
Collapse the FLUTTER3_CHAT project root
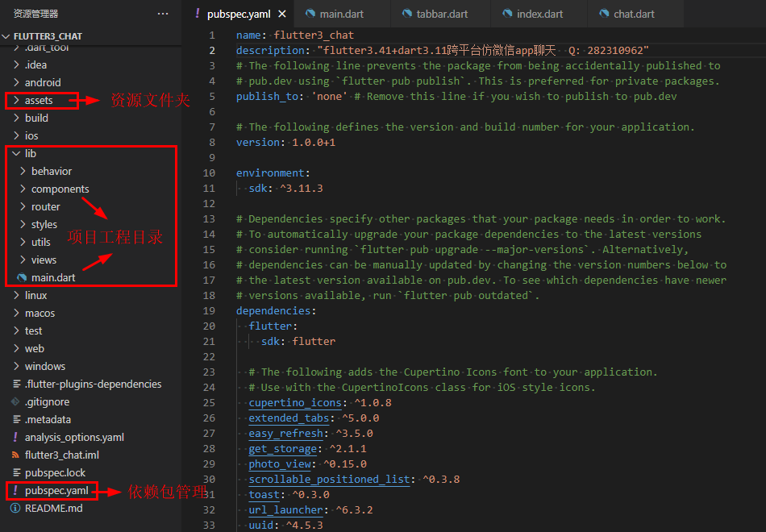click(7, 36)
